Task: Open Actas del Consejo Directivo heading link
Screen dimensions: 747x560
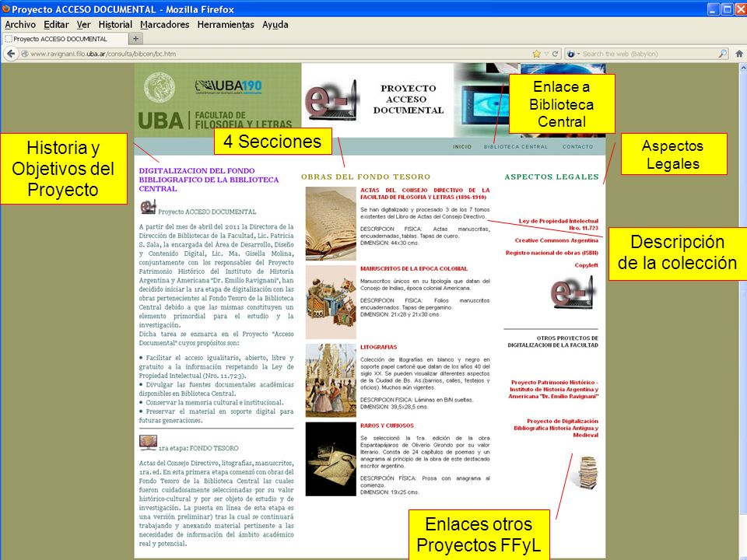Action: [x=425, y=194]
